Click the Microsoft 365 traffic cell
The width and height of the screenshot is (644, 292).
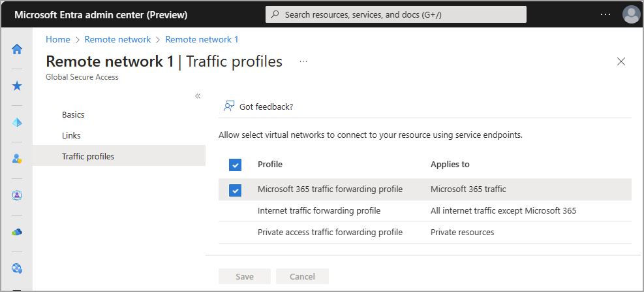468,189
